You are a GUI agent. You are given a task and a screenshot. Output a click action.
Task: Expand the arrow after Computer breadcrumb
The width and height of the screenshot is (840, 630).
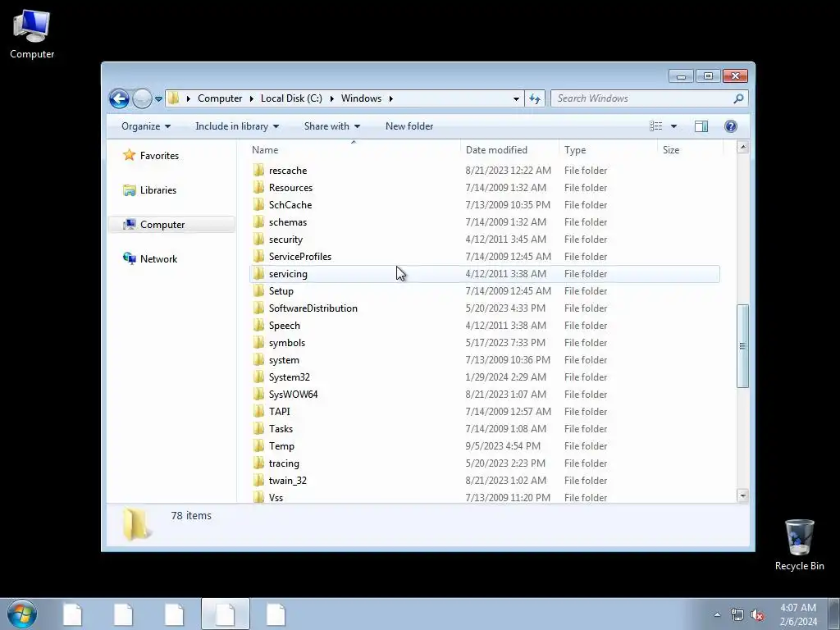251,98
